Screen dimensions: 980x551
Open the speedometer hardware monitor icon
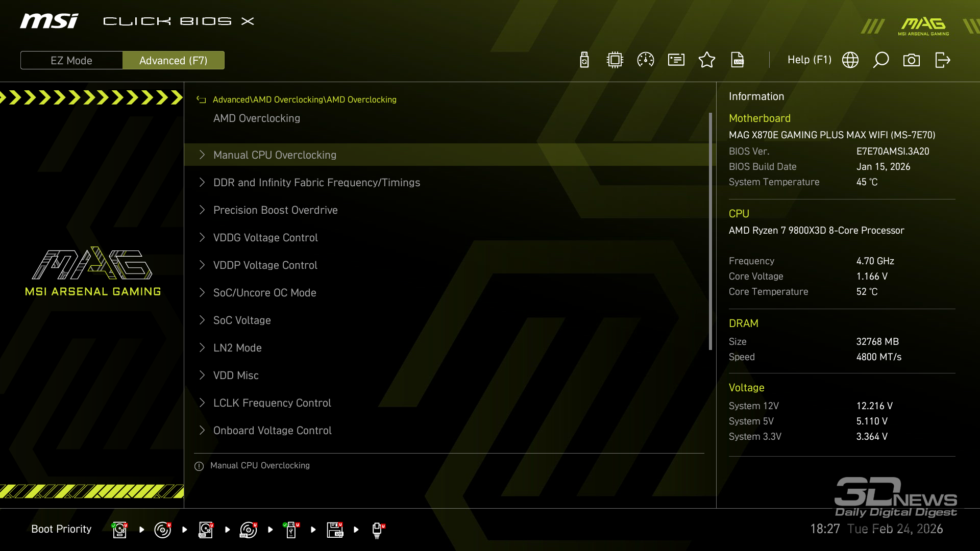[646, 60]
